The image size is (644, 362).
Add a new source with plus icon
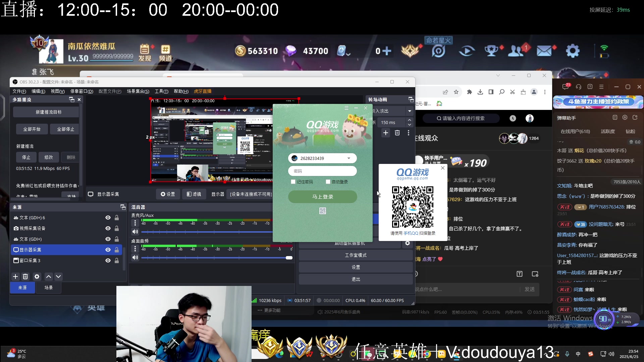(15, 277)
